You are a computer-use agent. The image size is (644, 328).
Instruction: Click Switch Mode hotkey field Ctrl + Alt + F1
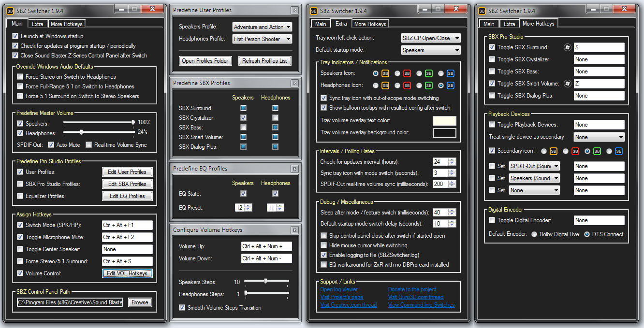127,225
